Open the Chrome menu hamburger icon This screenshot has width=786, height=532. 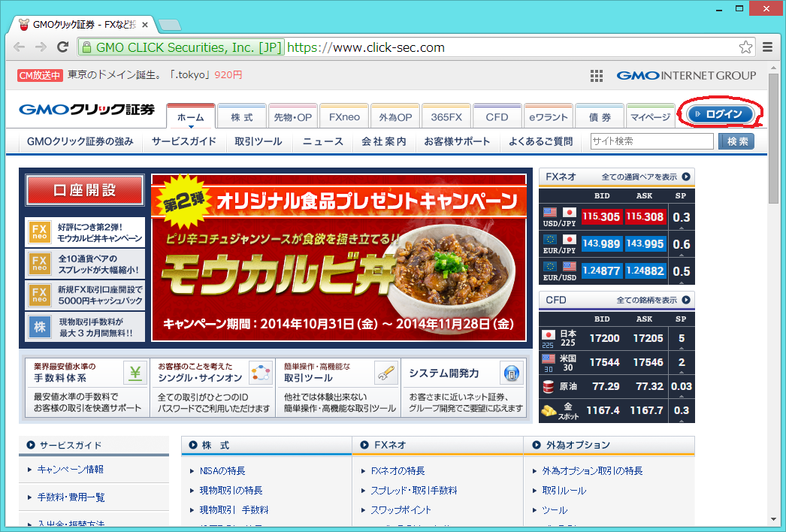[768, 47]
